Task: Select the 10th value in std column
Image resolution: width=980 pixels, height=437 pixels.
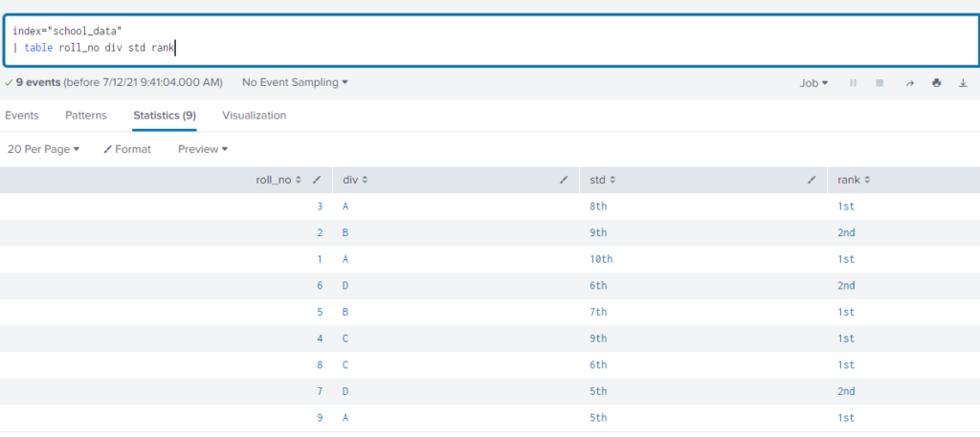Action: point(601,259)
